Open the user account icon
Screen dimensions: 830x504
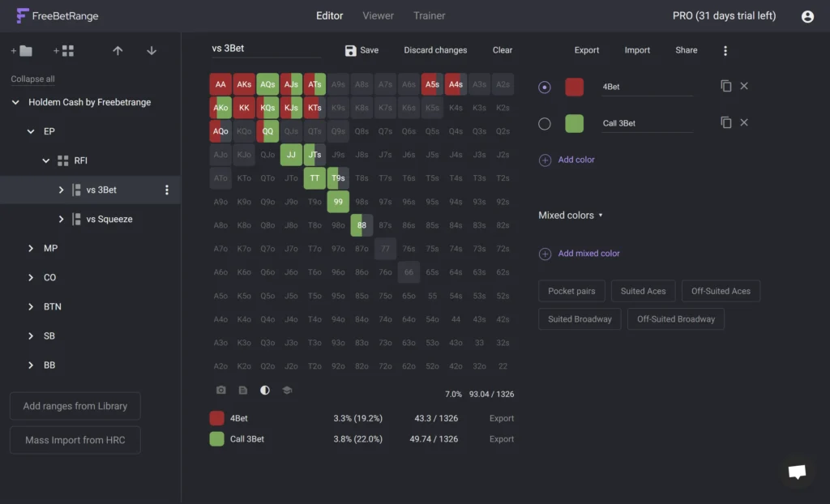[x=807, y=16]
